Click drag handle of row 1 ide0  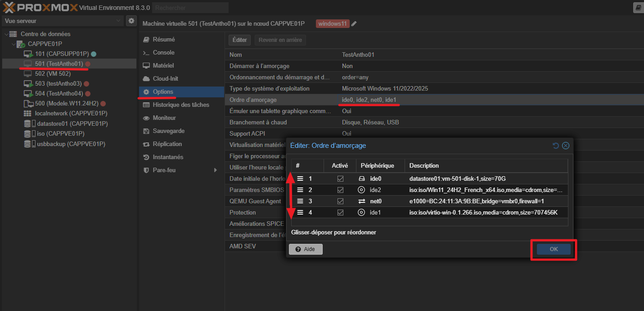click(300, 178)
